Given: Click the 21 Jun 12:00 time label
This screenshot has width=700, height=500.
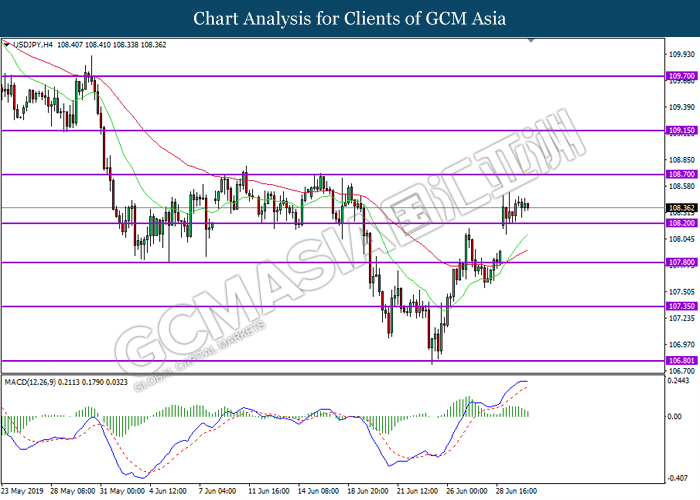Looking at the screenshot, I should click(x=418, y=491).
